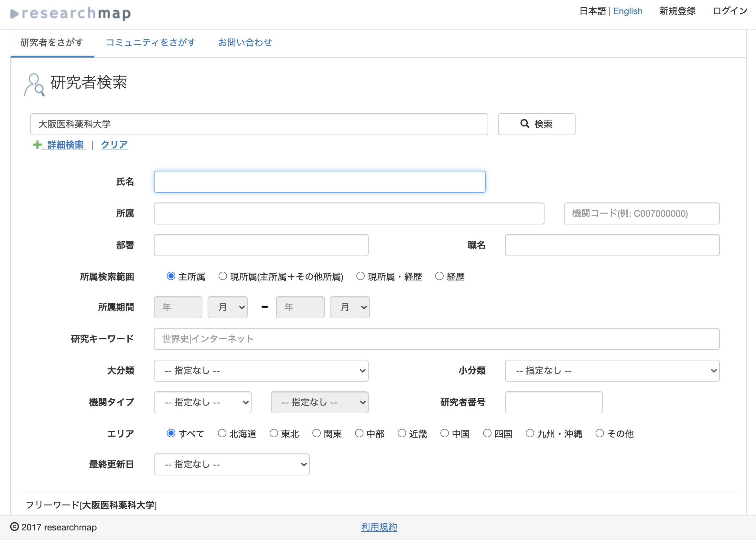Open the end month 月 dropdown
The width and height of the screenshot is (756, 544).
350,307
